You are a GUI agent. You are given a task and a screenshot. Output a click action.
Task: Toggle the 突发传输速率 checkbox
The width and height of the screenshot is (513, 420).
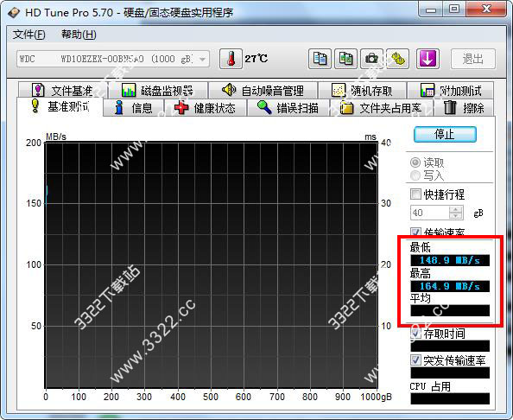pyautogui.click(x=415, y=360)
